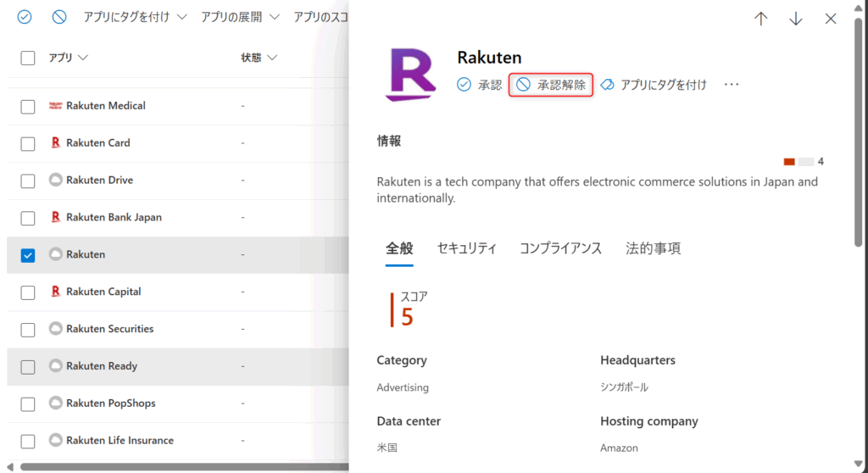
Task: Open the more options ellipsis menu
Action: [x=732, y=85]
